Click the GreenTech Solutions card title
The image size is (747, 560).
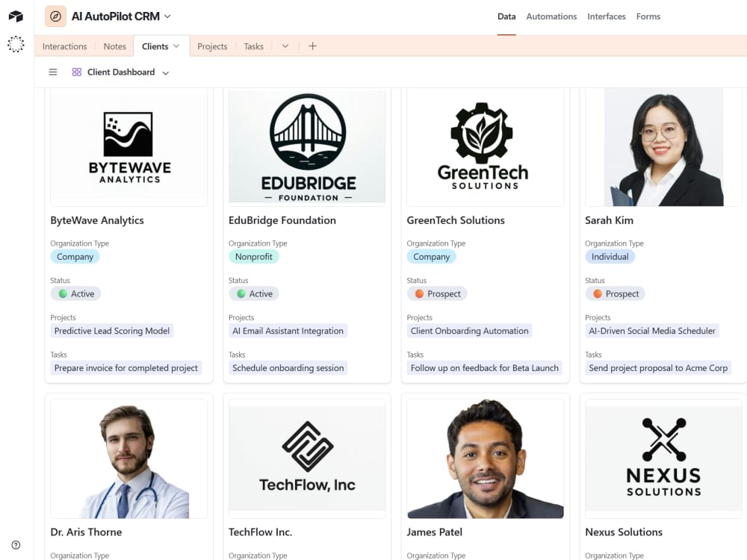(x=456, y=220)
